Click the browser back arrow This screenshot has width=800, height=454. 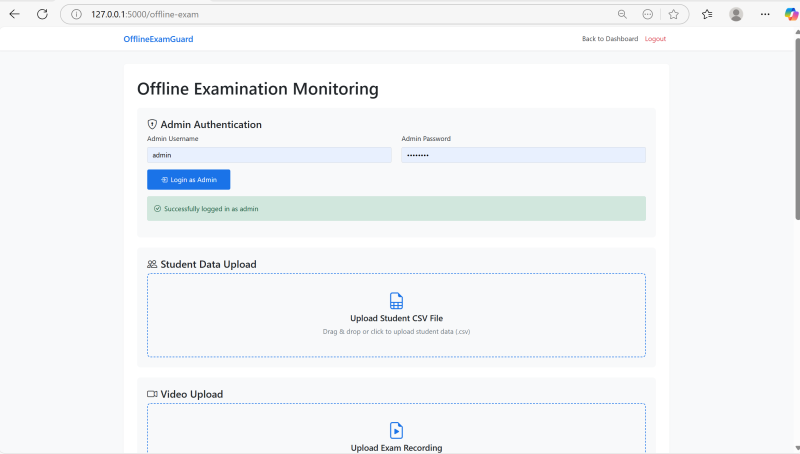pos(14,14)
